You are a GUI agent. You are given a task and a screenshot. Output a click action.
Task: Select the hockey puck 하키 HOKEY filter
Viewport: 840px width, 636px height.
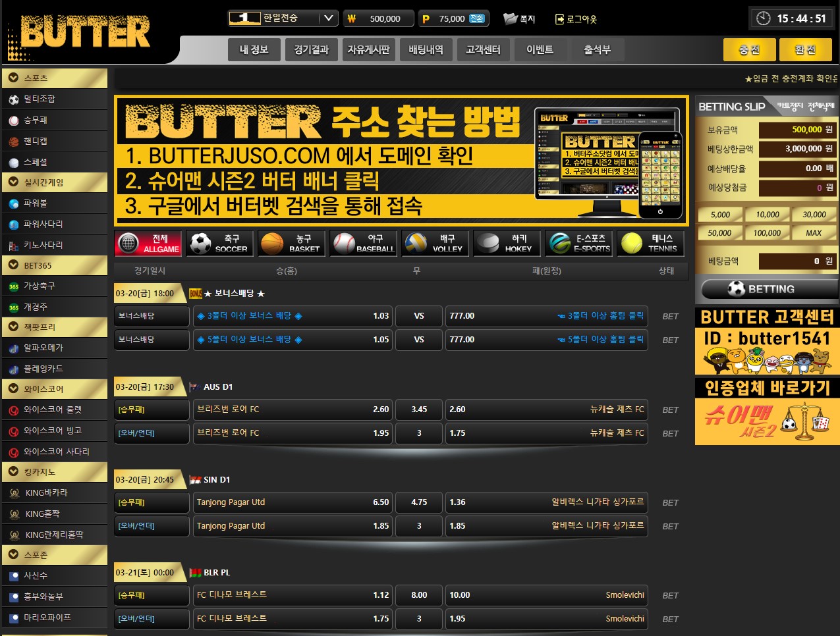[507, 244]
